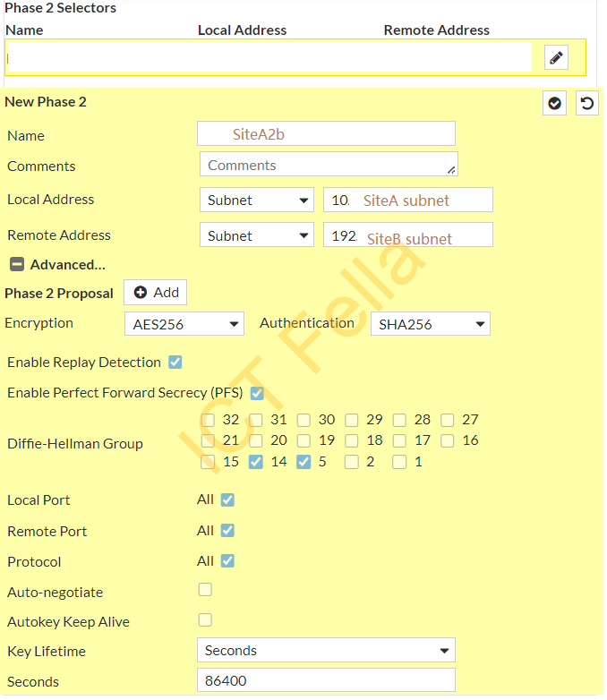Click into the Name field SiteA2b
The height and width of the screenshot is (700, 607).
(326, 133)
